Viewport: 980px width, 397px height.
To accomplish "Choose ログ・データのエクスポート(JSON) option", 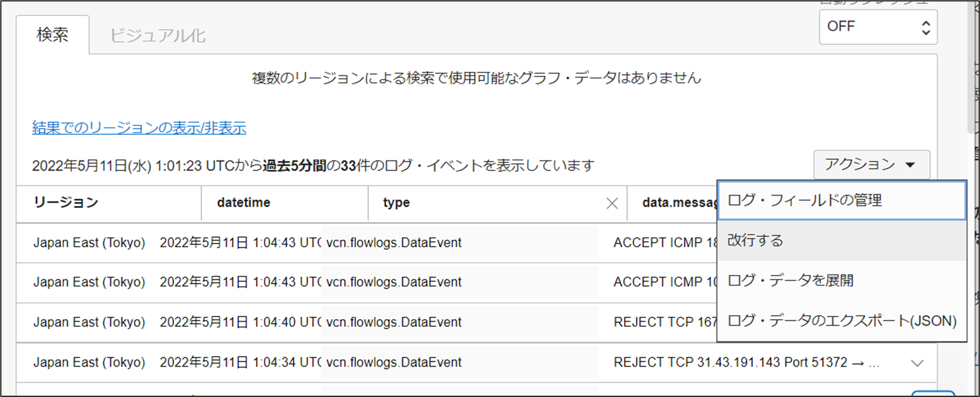I will pyautogui.click(x=841, y=321).
